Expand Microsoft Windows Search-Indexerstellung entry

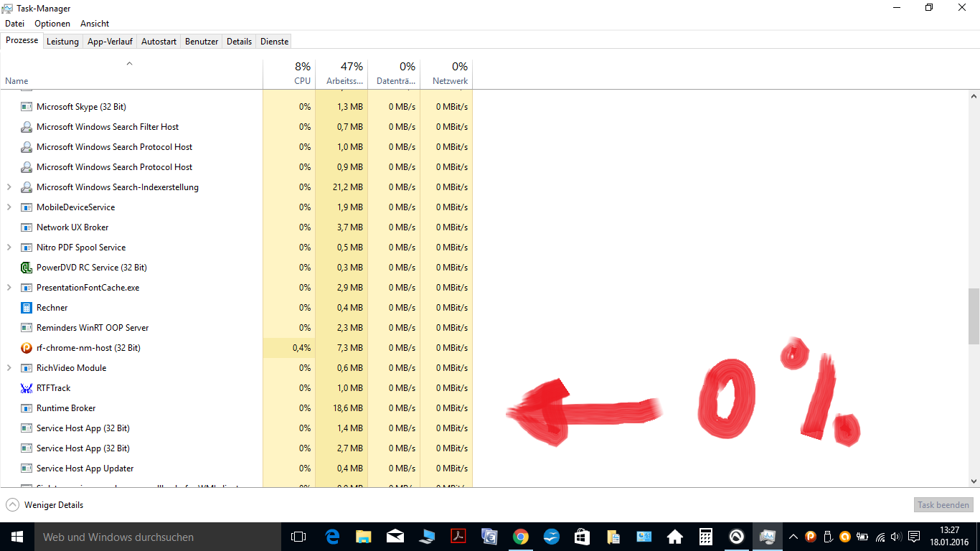coord(9,187)
